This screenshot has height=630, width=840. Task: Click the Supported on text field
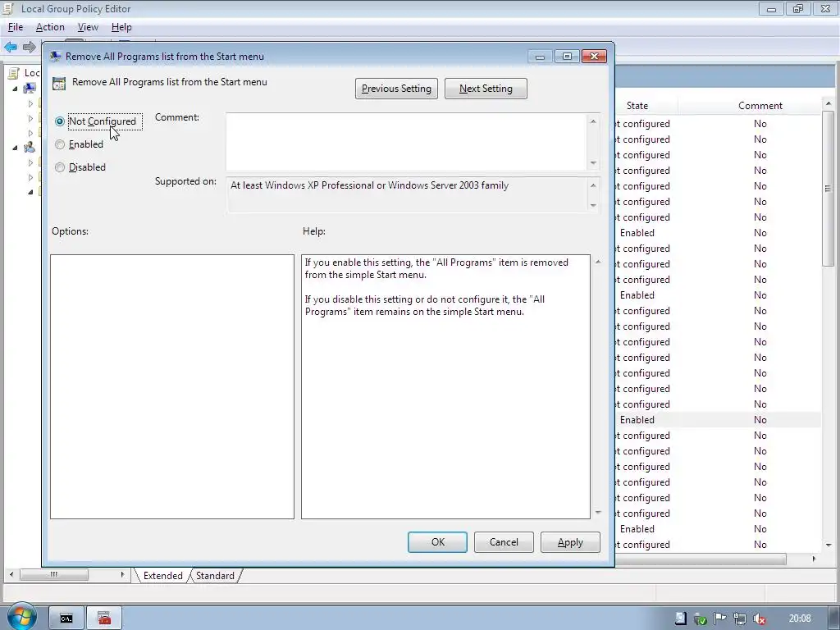407,195
